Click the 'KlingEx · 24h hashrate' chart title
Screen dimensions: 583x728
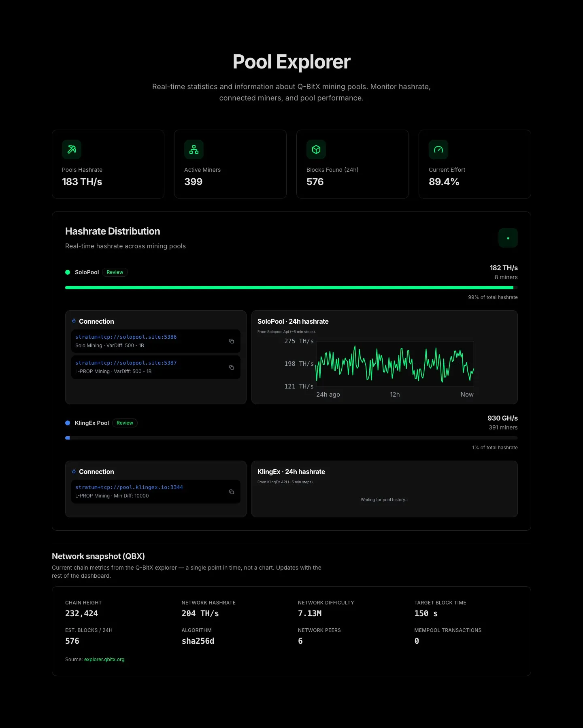[291, 472]
